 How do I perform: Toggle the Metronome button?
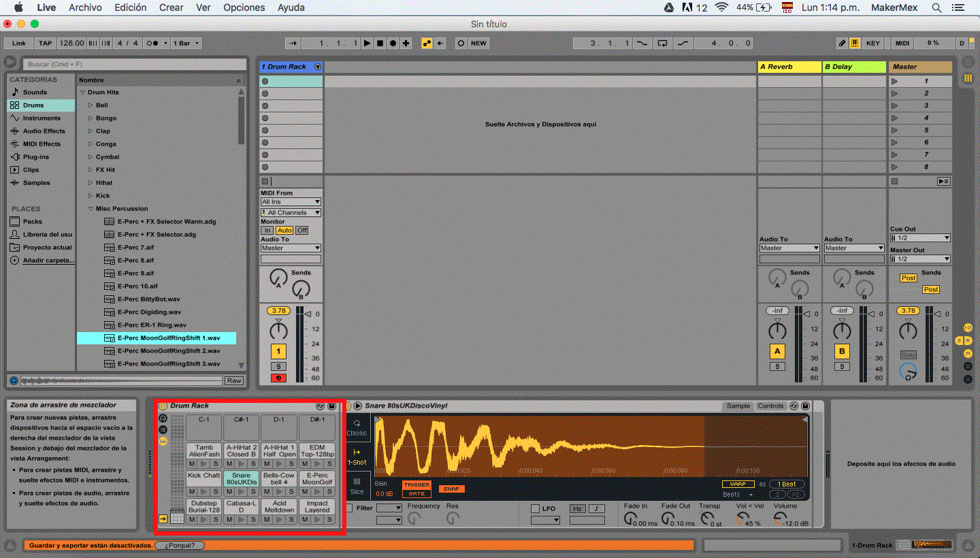[154, 43]
